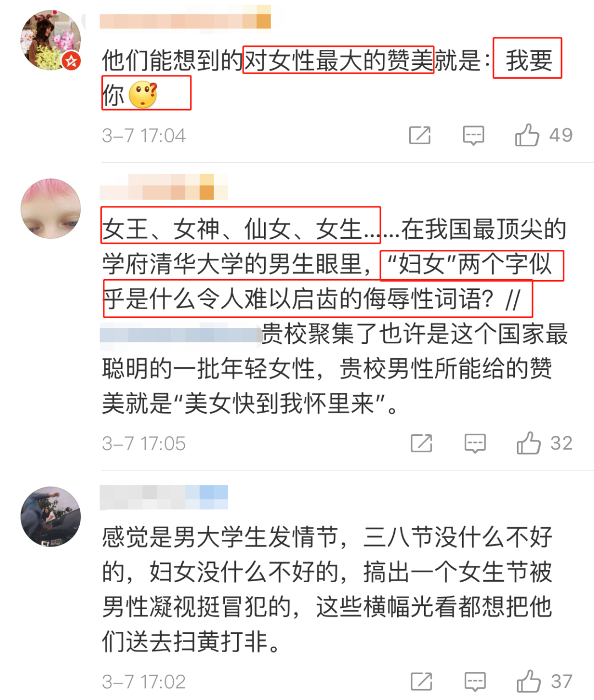The width and height of the screenshot is (594, 700).
Task: Tap the third commenter's blurred username
Action: (x=164, y=497)
